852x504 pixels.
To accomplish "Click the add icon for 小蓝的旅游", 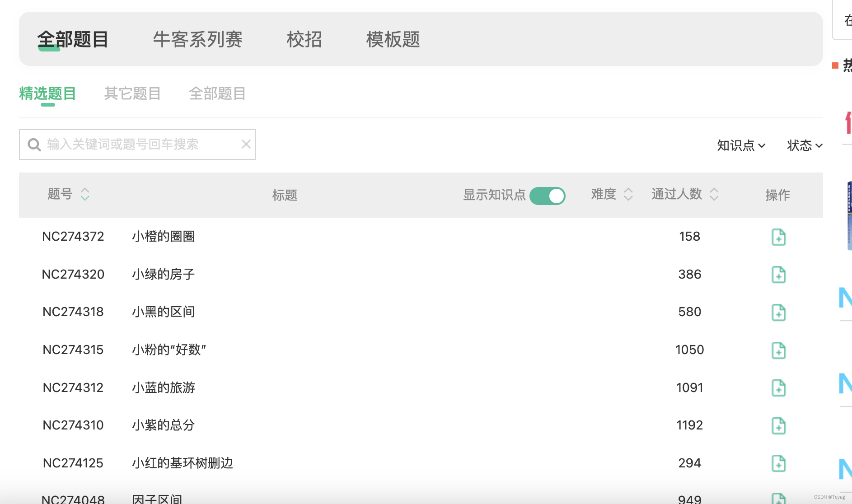I will click(779, 387).
